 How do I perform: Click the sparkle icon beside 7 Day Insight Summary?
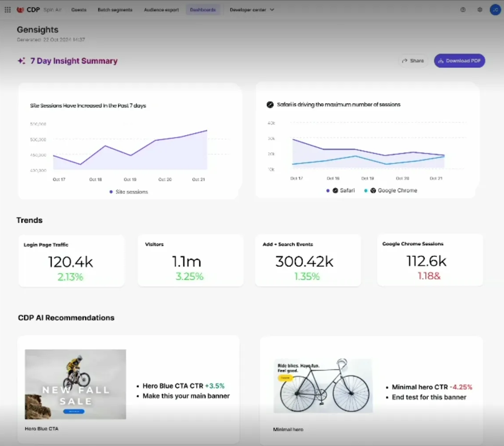click(21, 61)
